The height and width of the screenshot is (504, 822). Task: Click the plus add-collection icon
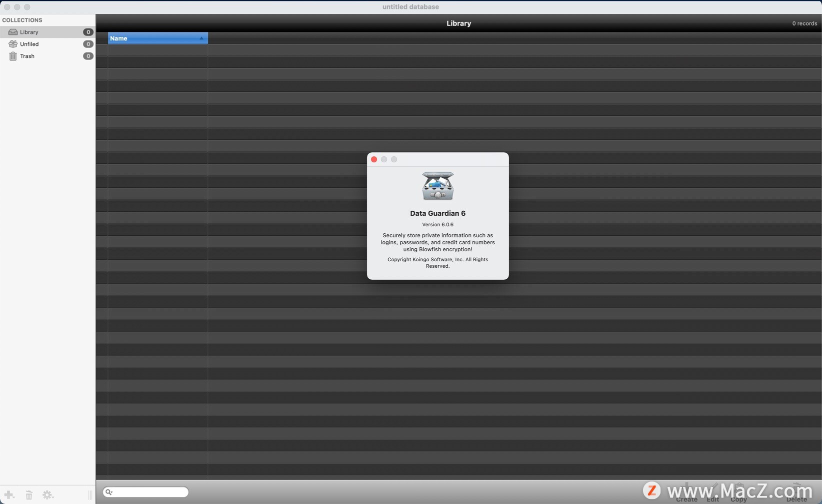click(9, 495)
